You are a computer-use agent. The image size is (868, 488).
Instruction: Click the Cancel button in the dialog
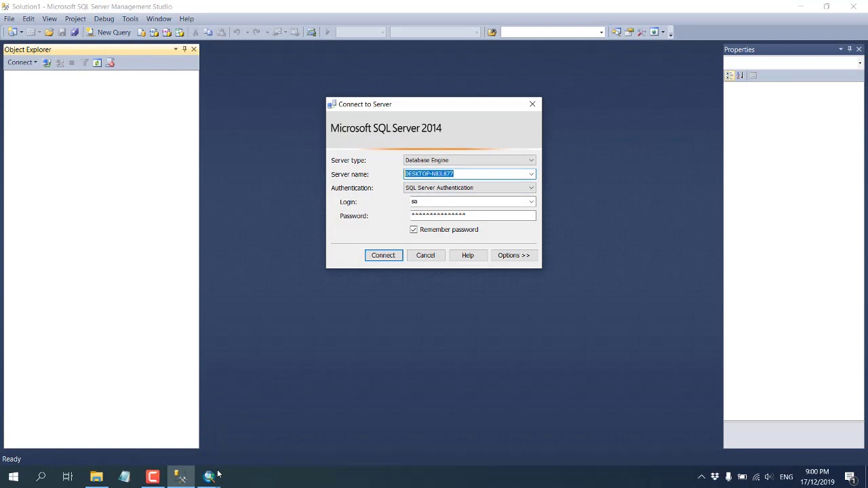pyautogui.click(x=425, y=255)
